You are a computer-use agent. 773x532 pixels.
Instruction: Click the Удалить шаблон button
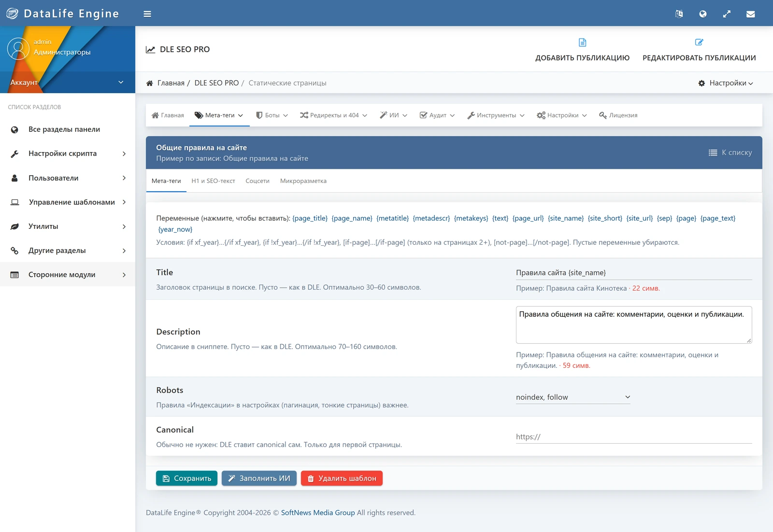tap(342, 478)
